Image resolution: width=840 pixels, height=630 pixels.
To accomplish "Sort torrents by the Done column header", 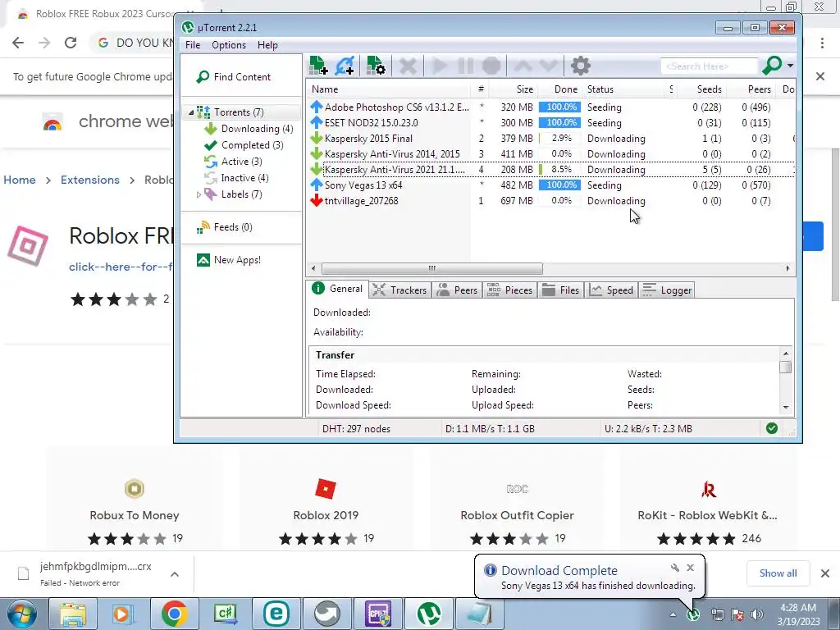I will click(x=559, y=89).
